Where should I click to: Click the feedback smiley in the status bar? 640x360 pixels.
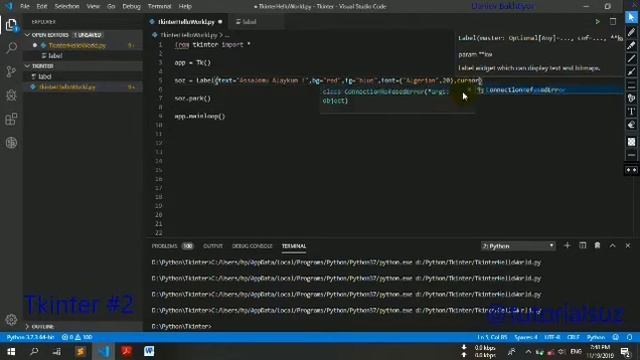(616, 337)
